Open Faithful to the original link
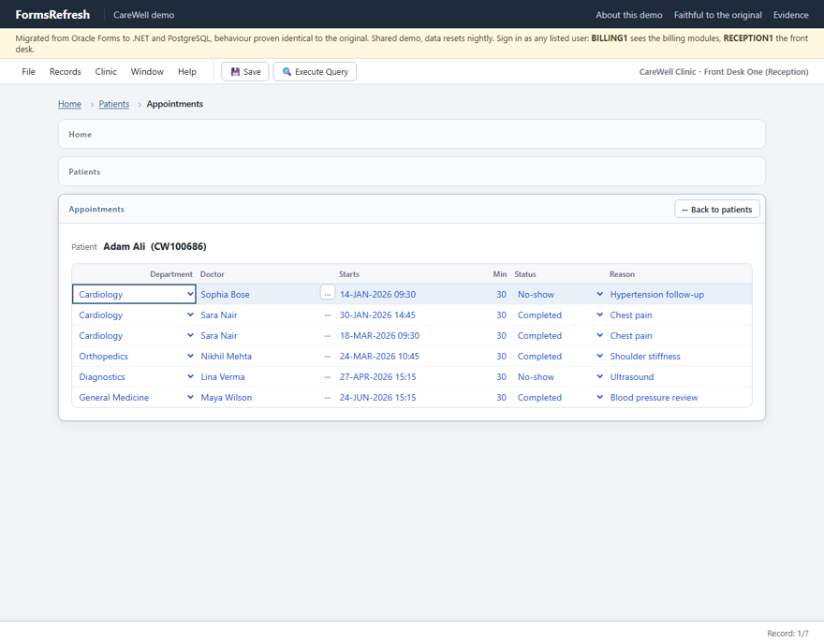This screenshot has width=824, height=644. click(718, 15)
